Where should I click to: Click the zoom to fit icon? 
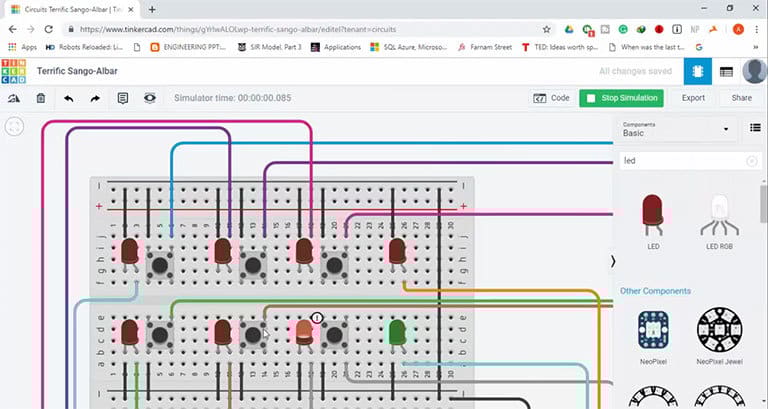(14, 127)
